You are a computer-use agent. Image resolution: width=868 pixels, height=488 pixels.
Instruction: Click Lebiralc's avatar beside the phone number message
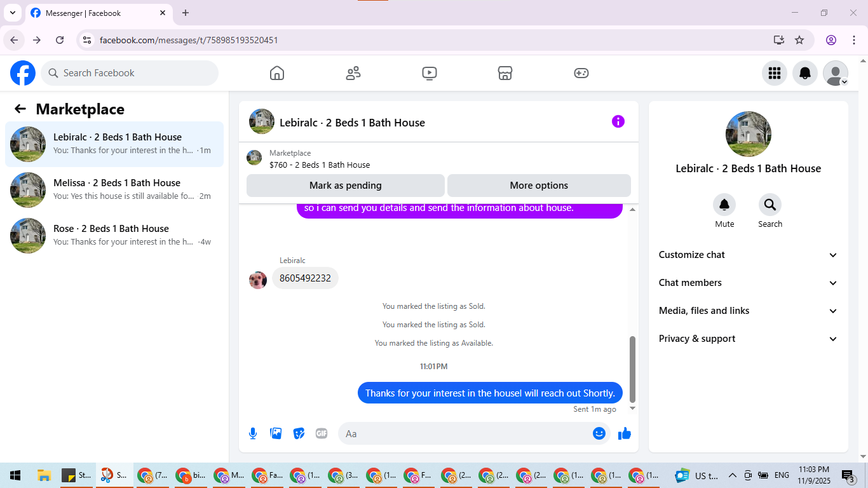(258, 280)
